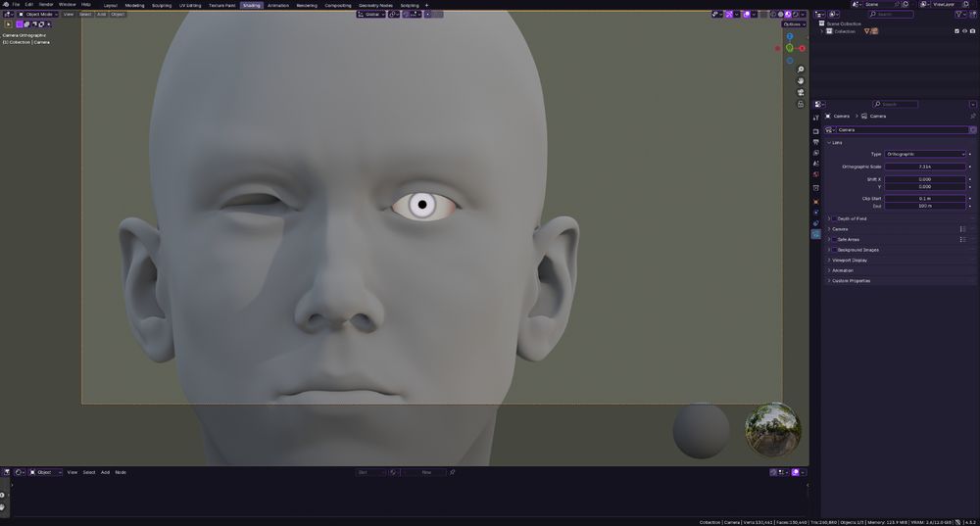The height and width of the screenshot is (526, 980).
Task: Click the blue Z axis gizmo ball
Action: coord(789,37)
